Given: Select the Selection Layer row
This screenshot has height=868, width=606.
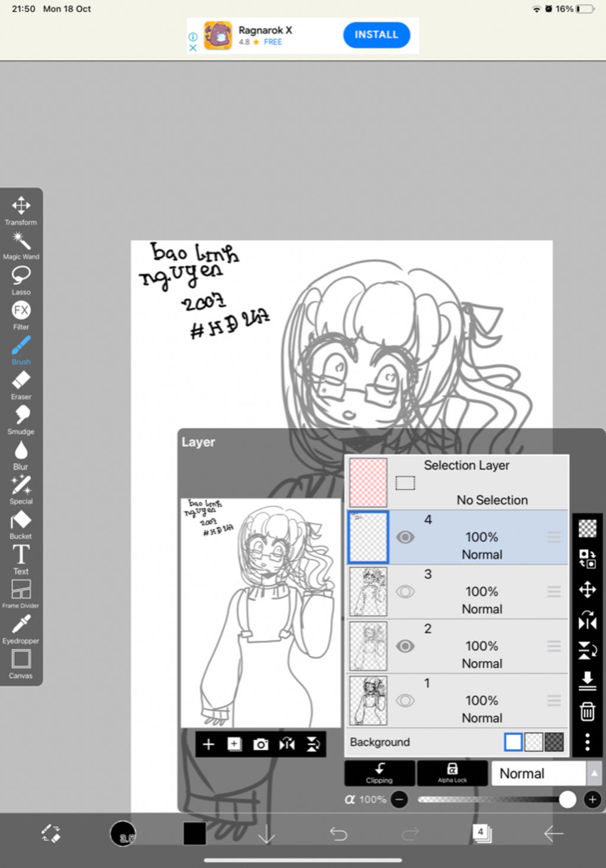Looking at the screenshot, I should pos(457,482).
